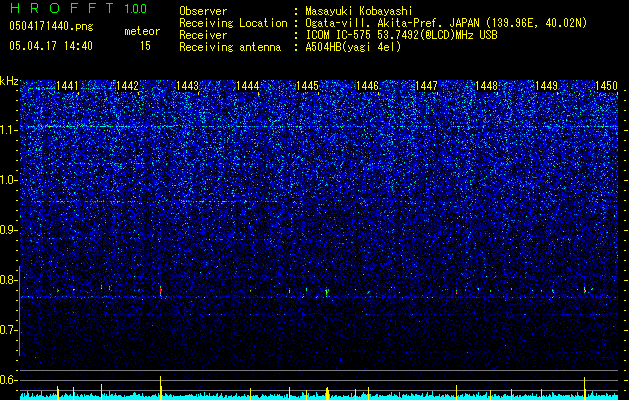Click the 0.9 frequency axis label
629x400 pixels.
tap(8, 230)
